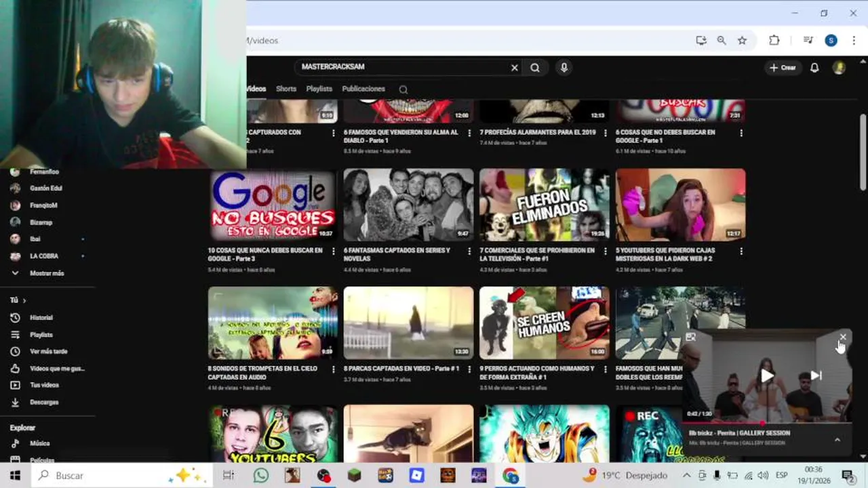Open the Se Creen Humanos video thumbnail
Screen dimensions: 868x488
tap(544, 323)
